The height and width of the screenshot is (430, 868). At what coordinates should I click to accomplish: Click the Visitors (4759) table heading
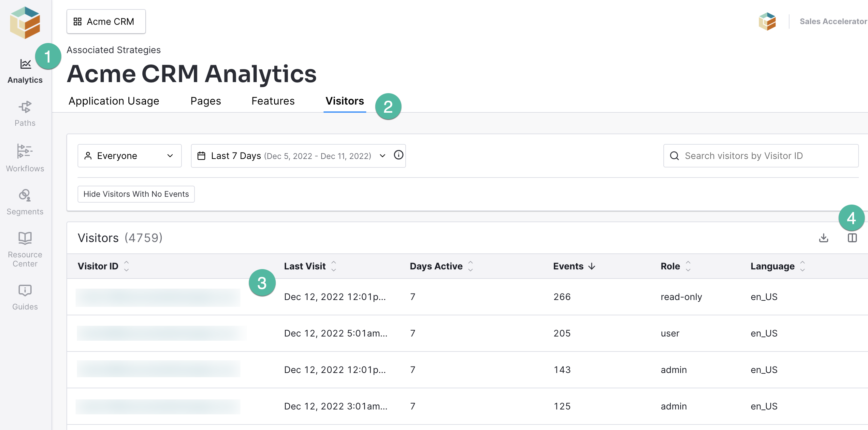[120, 238]
